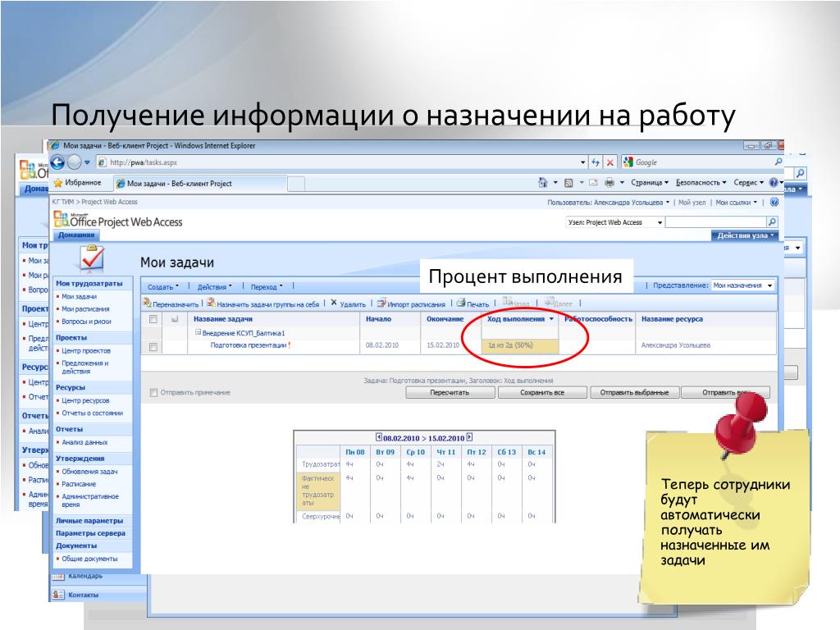Click the Контакты icon at bottom left
This screenshot has height=630, width=840.
coord(58,595)
